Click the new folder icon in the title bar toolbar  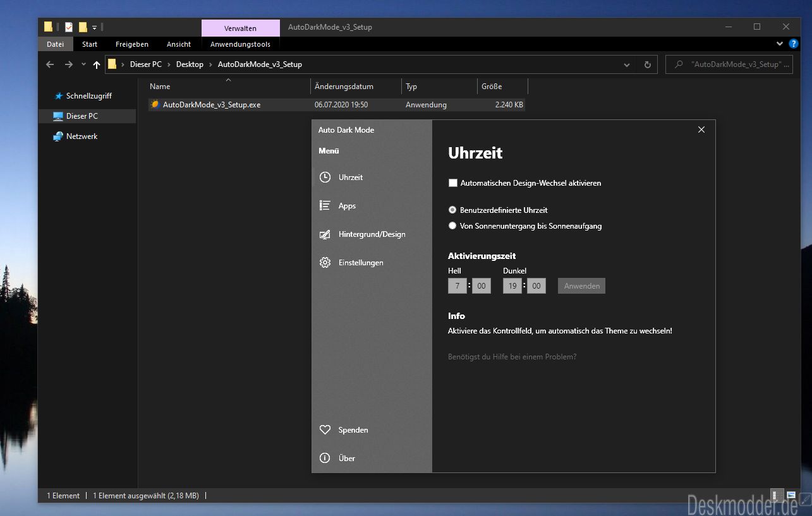click(83, 27)
